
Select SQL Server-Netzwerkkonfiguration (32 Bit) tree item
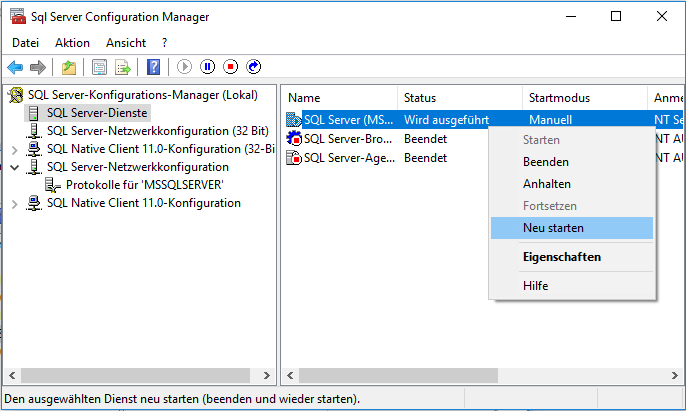[x=158, y=131]
